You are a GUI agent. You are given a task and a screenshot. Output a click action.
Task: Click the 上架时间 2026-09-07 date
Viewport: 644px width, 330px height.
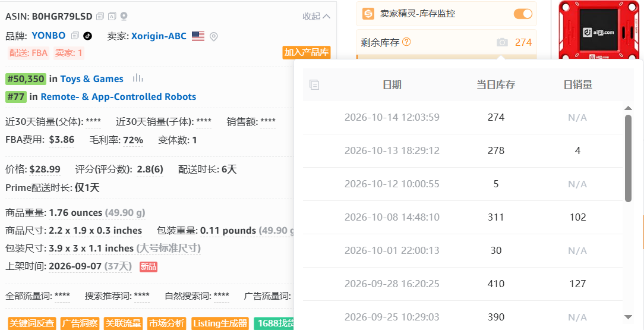[x=75, y=266]
